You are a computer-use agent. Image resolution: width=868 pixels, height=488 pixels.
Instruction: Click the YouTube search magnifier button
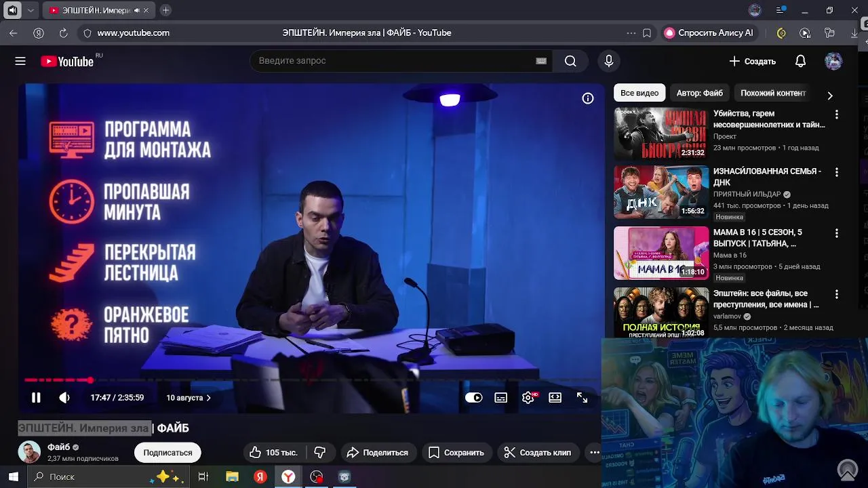pyautogui.click(x=570, y=61)
